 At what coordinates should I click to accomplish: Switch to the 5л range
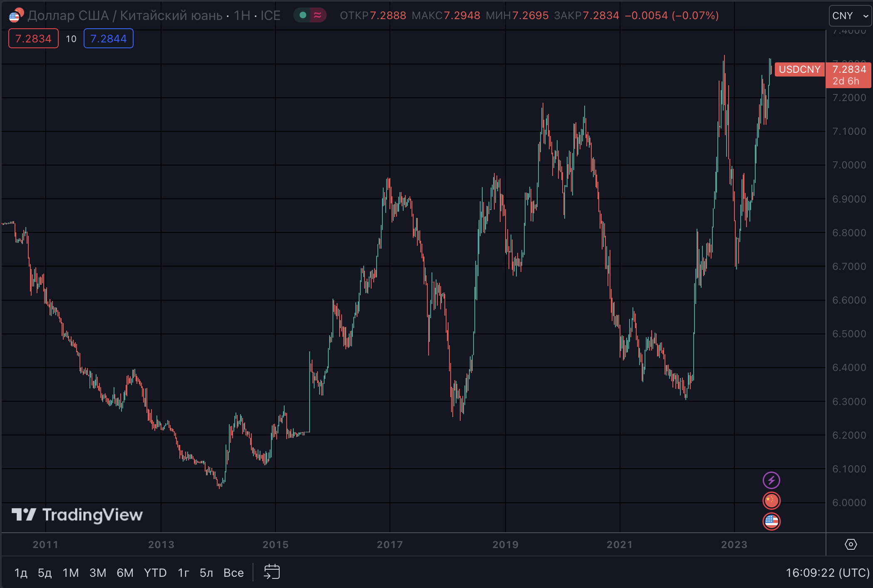(206, 573)
